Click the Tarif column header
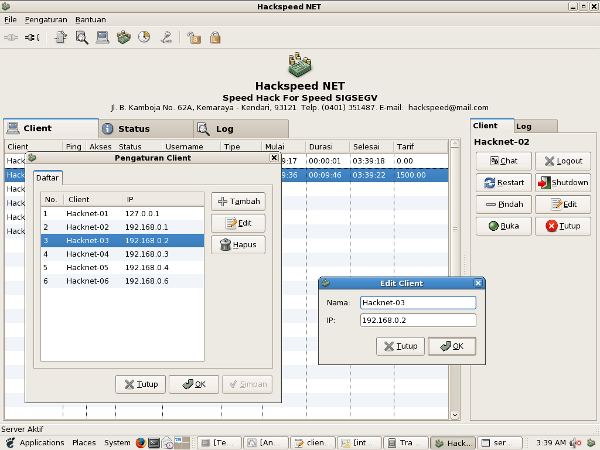Image resolution: width=600 pixels, height=450 pixels. point(421,147)
